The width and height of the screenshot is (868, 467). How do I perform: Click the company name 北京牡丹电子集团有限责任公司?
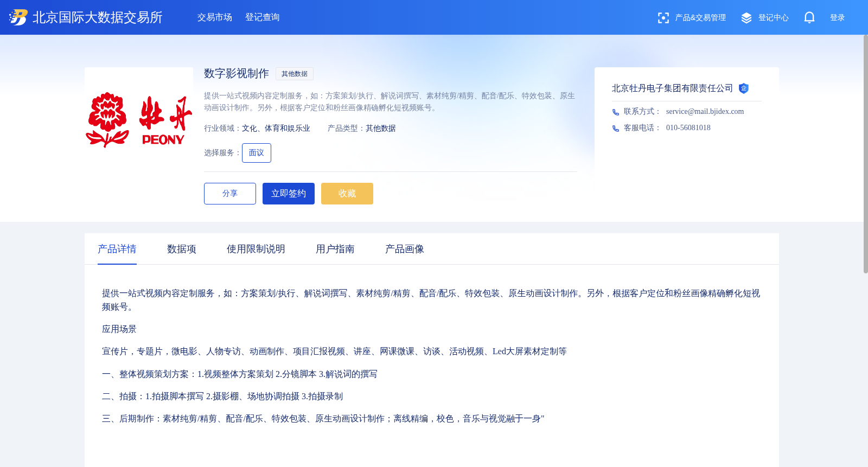tap(672, 88)
